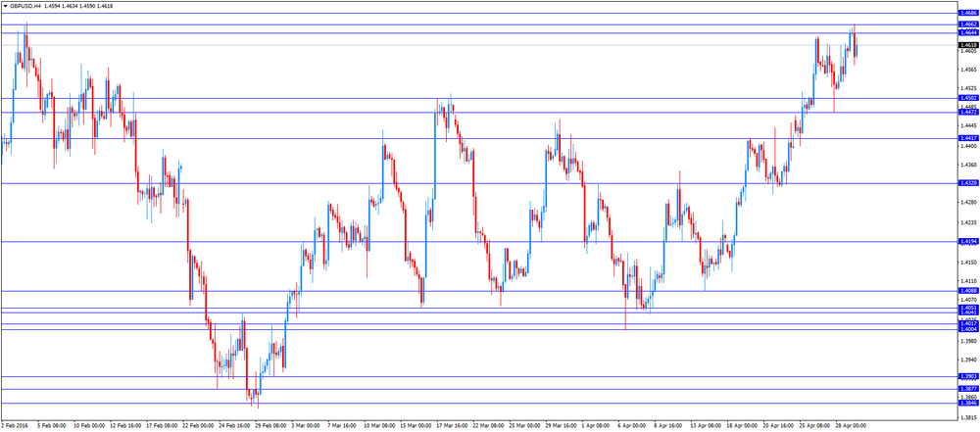Click the 25 Mar 00:00 time label
This screenshot has height=432, width=980.
pos(525,426)
